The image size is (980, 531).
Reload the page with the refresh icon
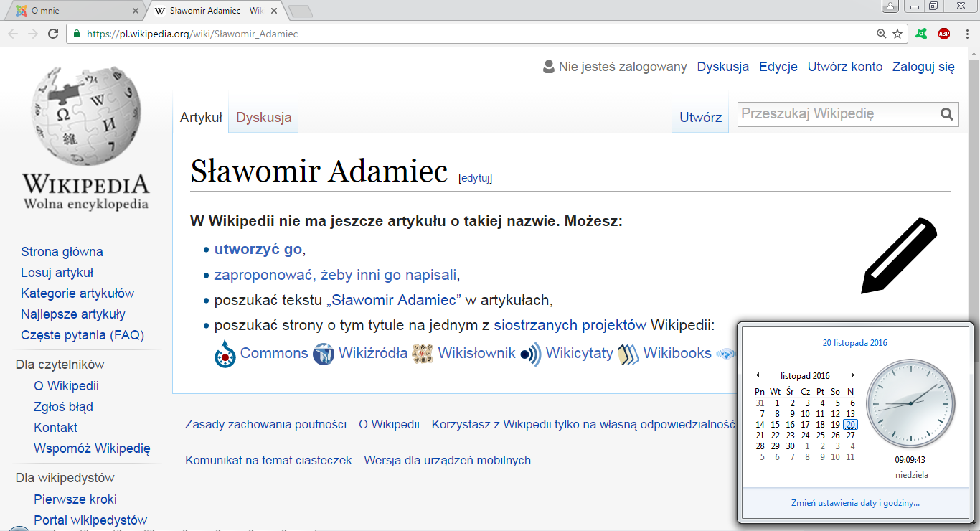pos(52,34)
